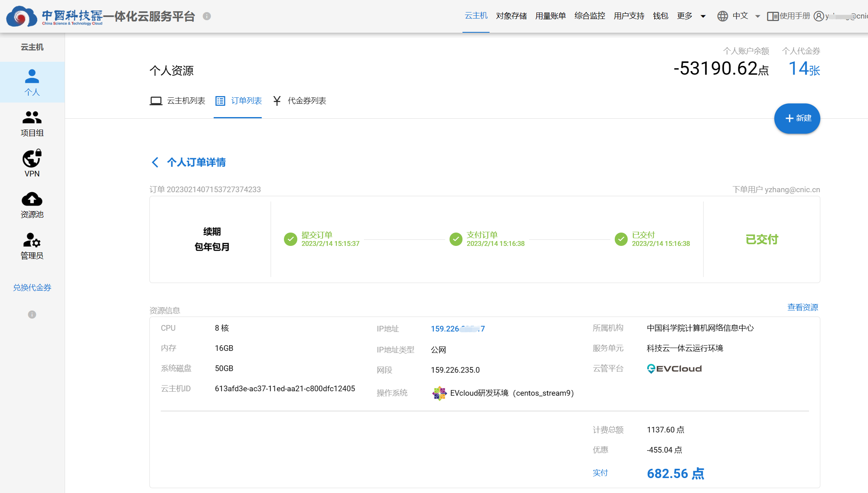Switch to the 代金券列表 tab

coord(299,101)
